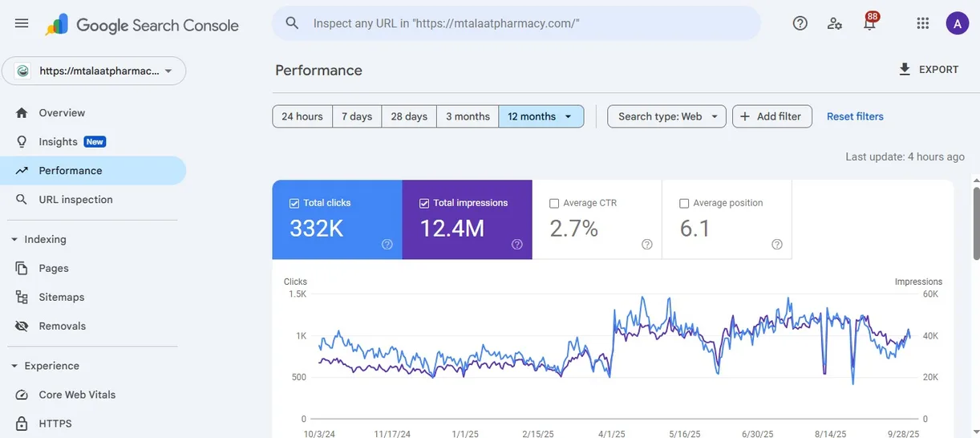
Task: Open help for Average CTR metric
Action: 647,245
